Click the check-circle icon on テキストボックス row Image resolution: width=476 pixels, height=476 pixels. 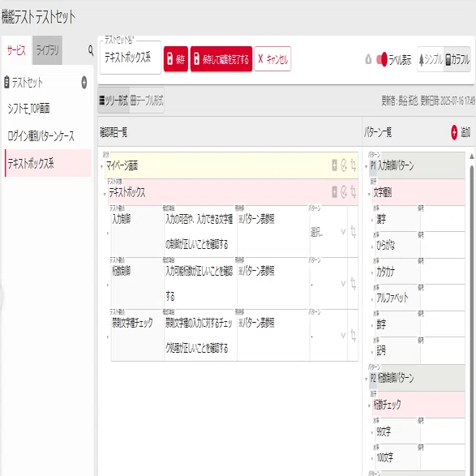[x=344, y=192]
